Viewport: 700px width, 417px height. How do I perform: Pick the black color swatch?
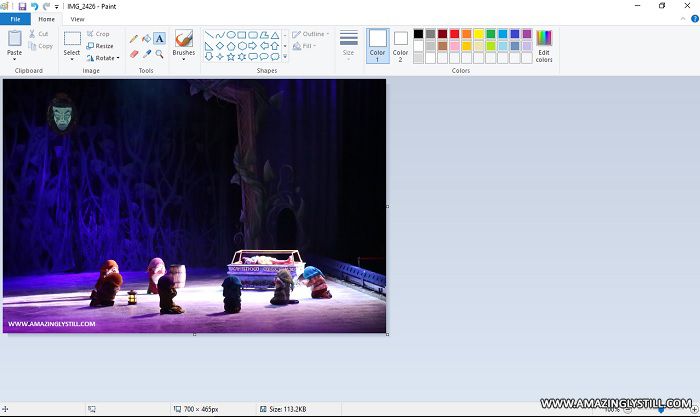418,34
